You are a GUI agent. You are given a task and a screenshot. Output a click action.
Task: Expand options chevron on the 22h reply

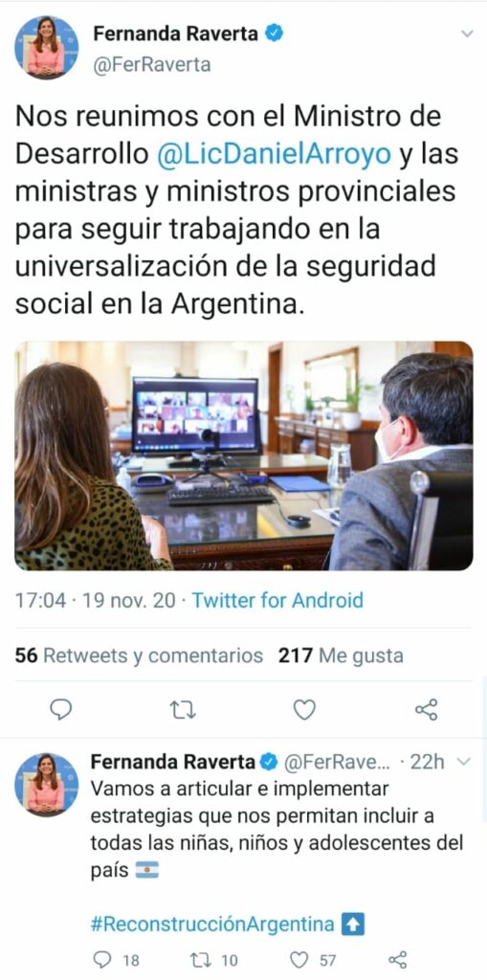click(463, 761)
